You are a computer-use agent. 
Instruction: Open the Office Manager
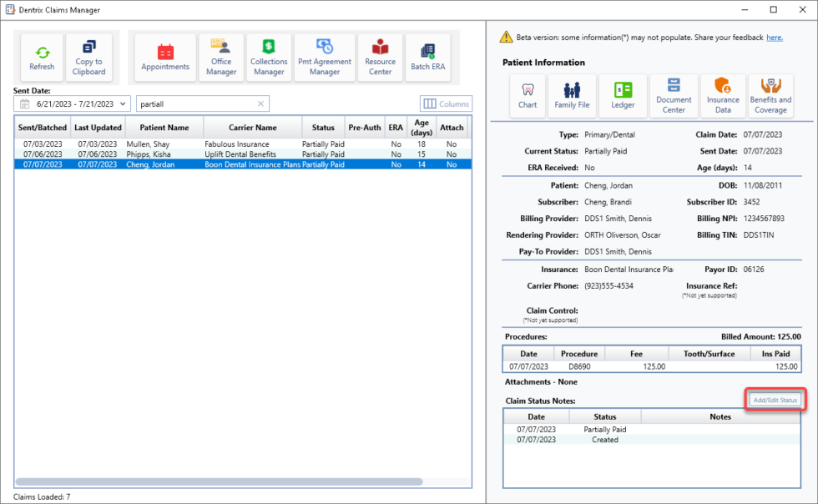pyautogui.click(x=221, y=57)
